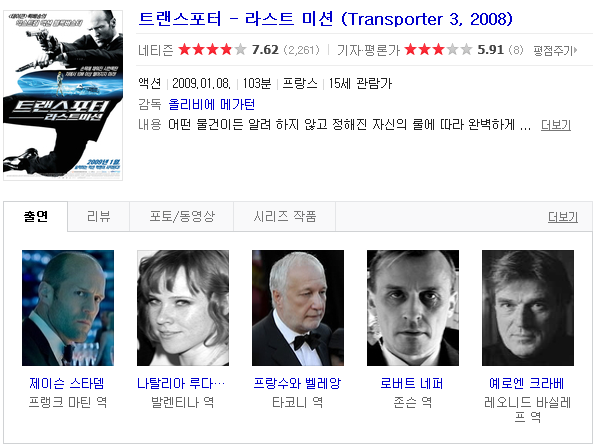The height and width of the screenshot is (448, 599).
Task: Open 제이슨 스타뎀 actor photo
Action: pyautogui.click(x=68, y=308)
